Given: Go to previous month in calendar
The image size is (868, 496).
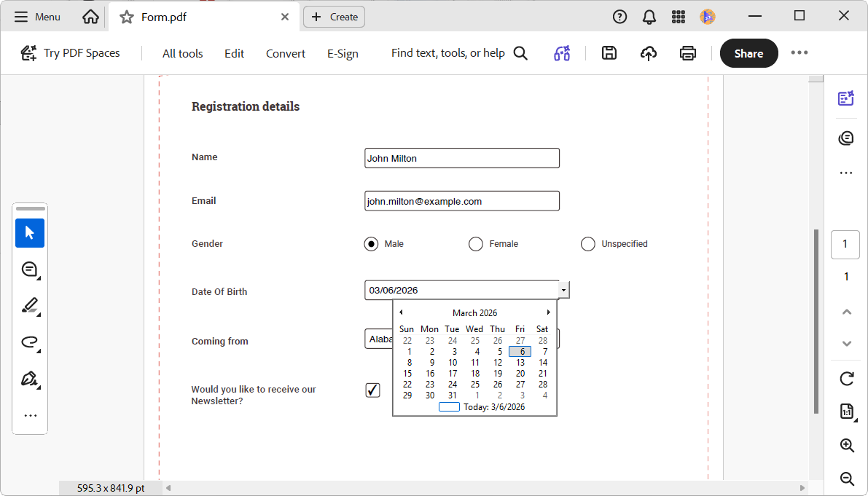Looking at the screenshot, I should (x=401, y=312).
